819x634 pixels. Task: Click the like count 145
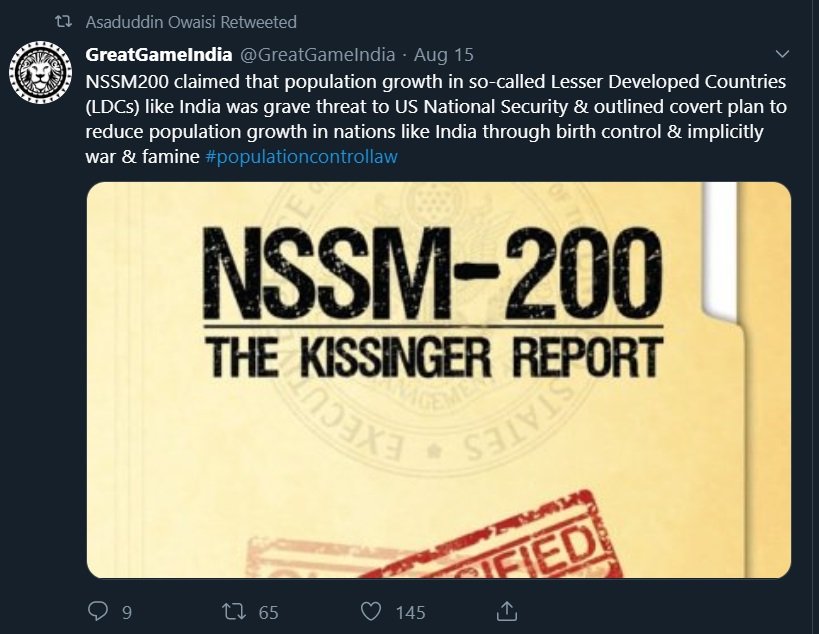click(x=410, y=612)
